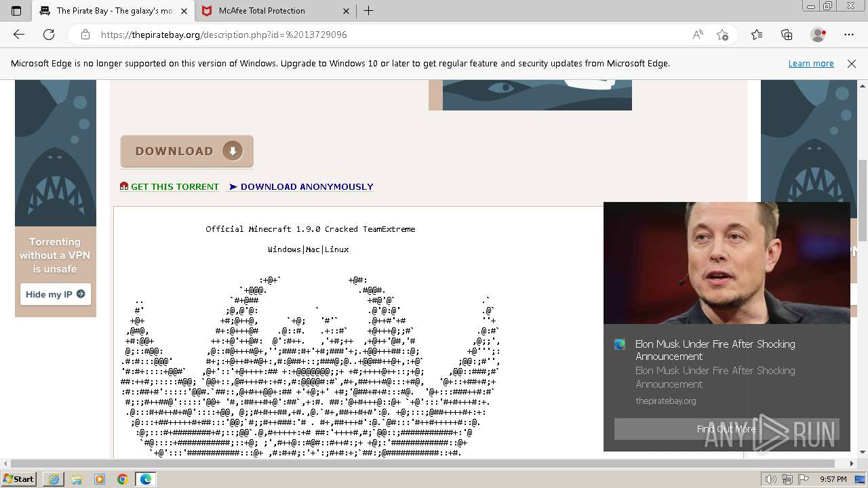Open a new tab
Screen dimensions: 868x488
click(x=368, y=11)
